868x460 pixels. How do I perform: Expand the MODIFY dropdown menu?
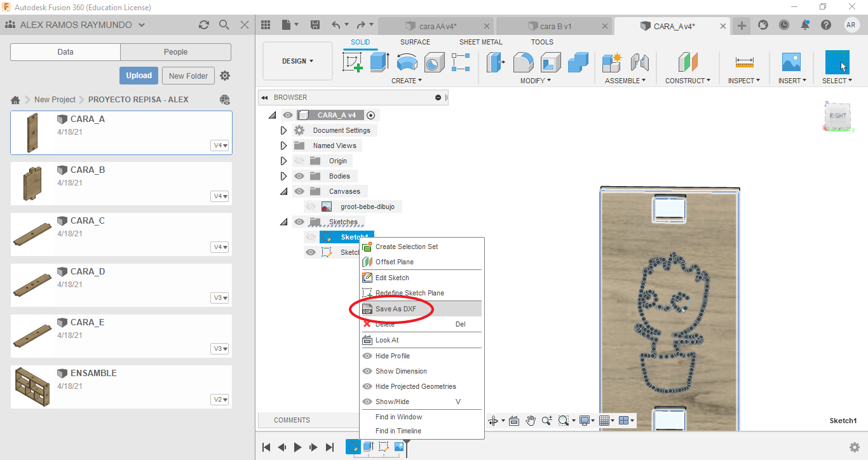click(x=536, y=81)
